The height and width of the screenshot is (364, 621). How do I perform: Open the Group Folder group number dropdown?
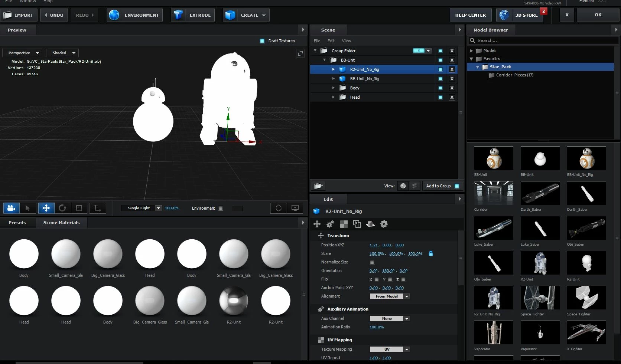coord(428,51)
